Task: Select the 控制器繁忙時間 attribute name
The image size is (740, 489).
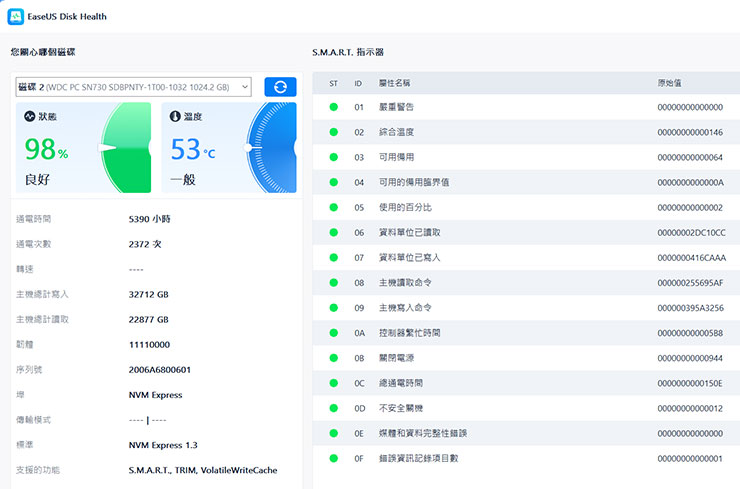Action: (410, 333)
